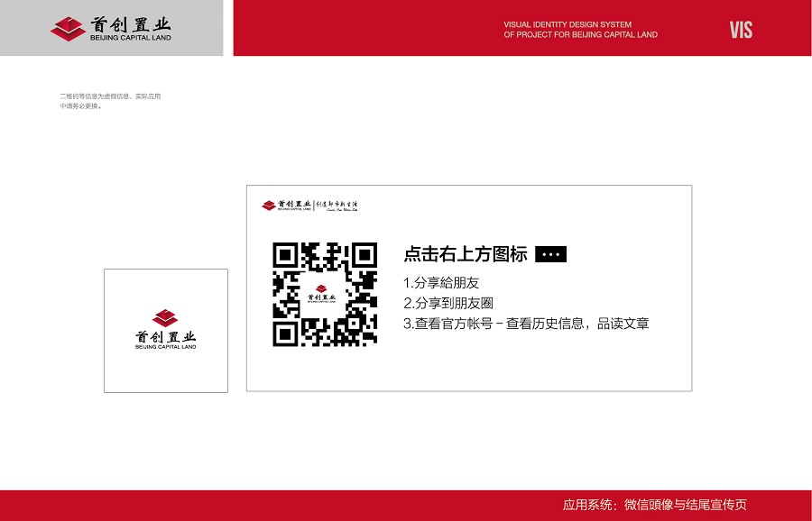812x521 pixels.
Task: Click the line '1.分享給朋友'
Action: (x=441, y=282)
